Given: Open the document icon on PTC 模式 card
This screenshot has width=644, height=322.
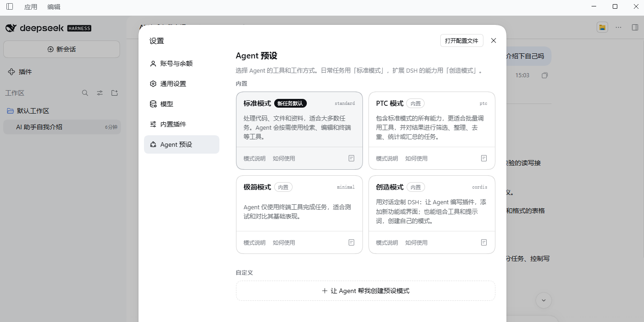Looking at the screenshot, I should (x=484, y=158).
